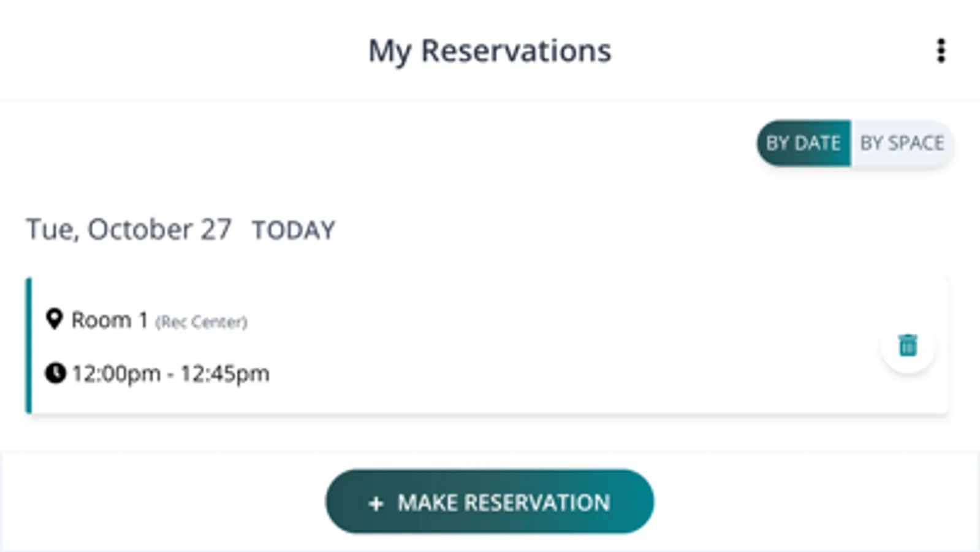Click the "(Rec Center)" location label
This screenshot has height=552, width=980.
pos(201,322)
